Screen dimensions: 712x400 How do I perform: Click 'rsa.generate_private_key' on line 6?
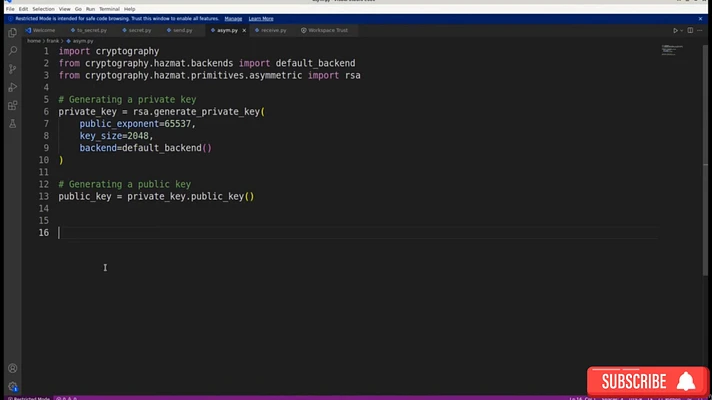click(196, 112)
